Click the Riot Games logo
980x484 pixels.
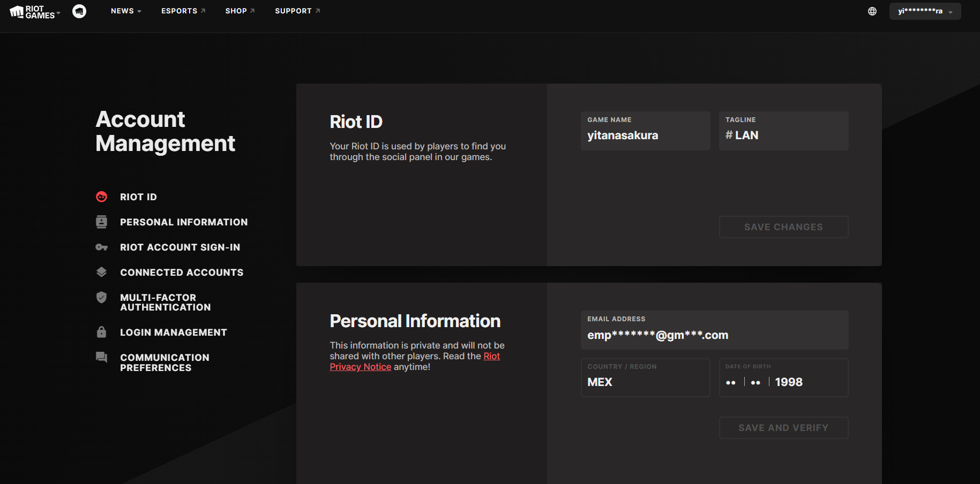(x=32, y=11)
